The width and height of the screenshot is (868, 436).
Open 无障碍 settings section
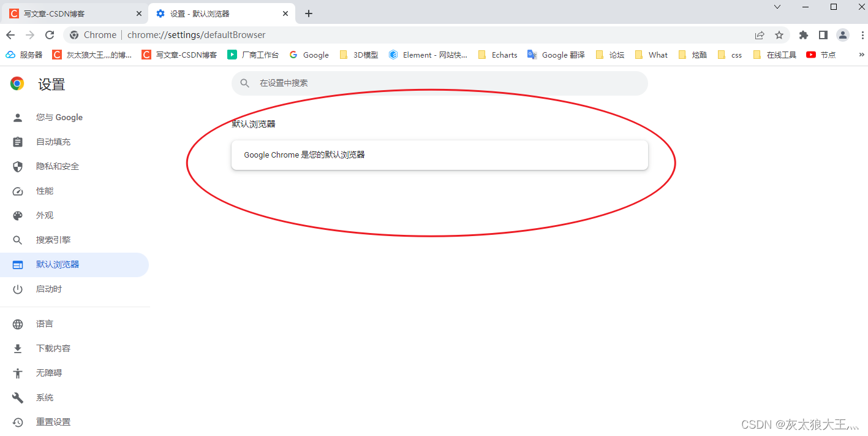tap(74, 373)
